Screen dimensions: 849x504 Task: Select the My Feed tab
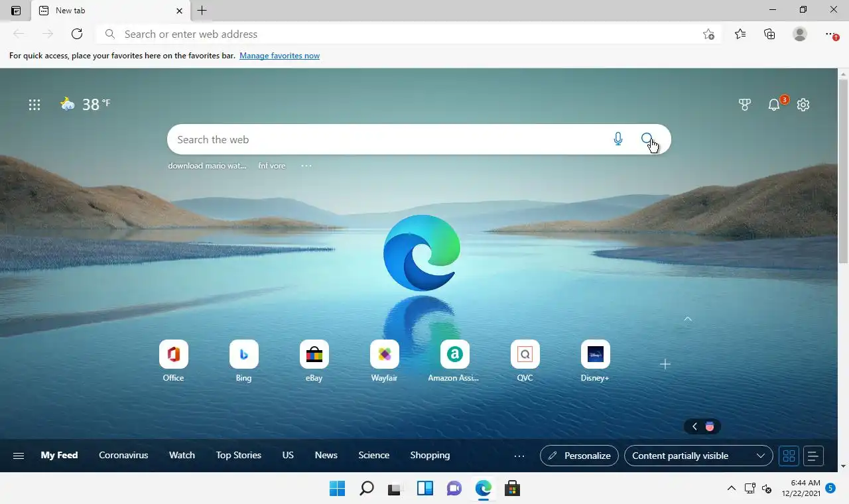click(x=59, y=455)
